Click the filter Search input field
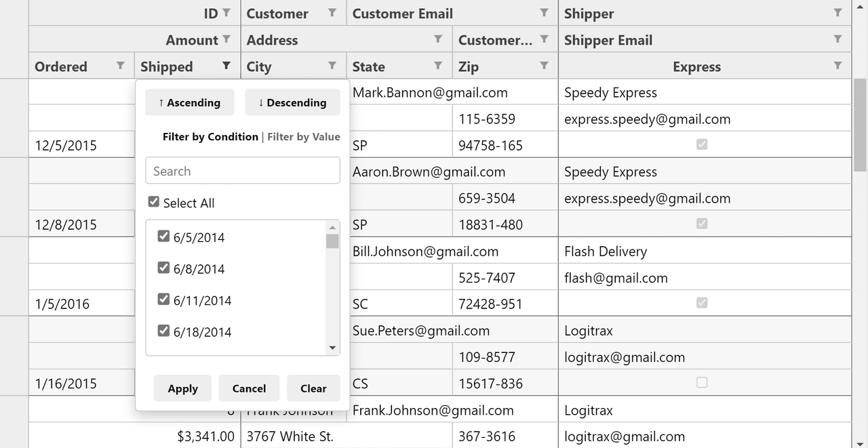The image size is (868, 448). coord(243,171)
